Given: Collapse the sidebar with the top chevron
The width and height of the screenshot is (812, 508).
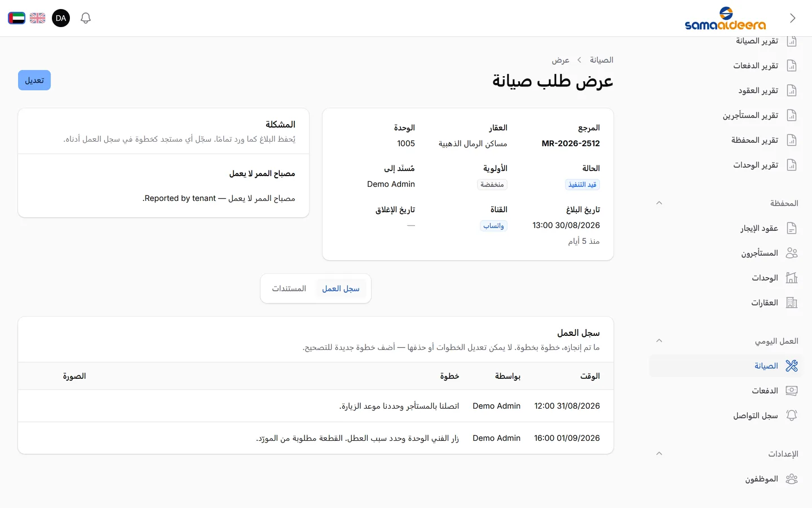Looking at the screenshot, I should coord(792,18).
